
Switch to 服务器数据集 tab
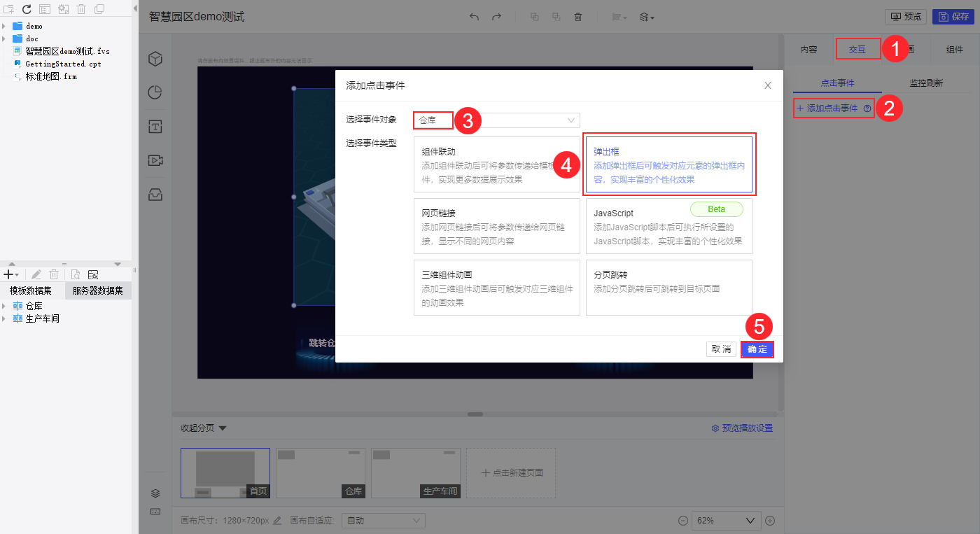[x=98, y=290]
